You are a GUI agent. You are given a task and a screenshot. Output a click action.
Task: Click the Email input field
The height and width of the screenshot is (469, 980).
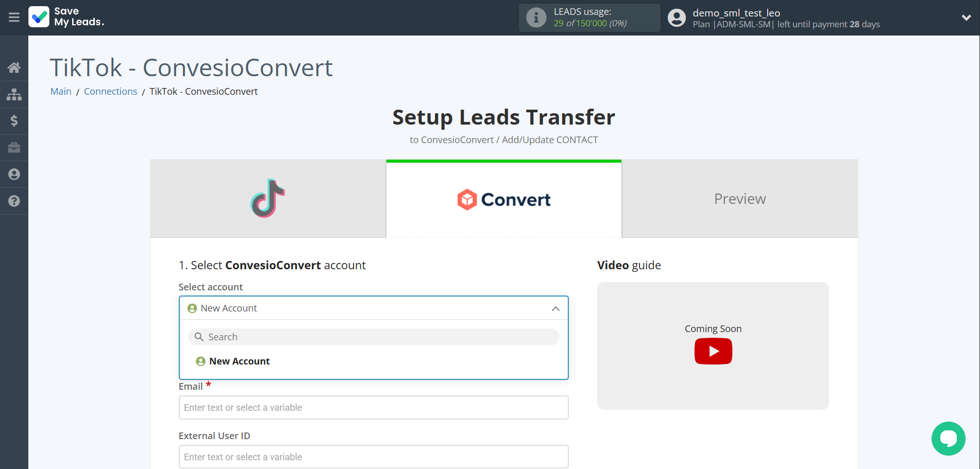click(x=374, y=407)
